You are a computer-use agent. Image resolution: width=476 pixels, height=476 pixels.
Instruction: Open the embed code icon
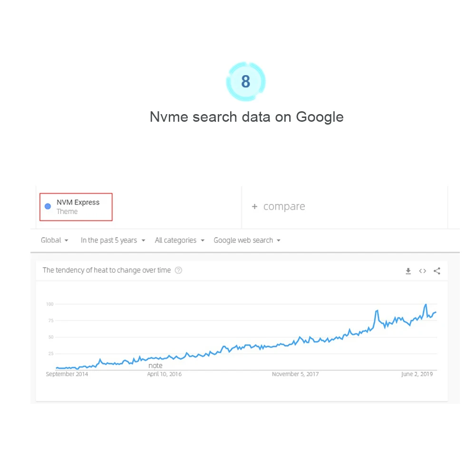pyautogui.click(x=422, y=271)
